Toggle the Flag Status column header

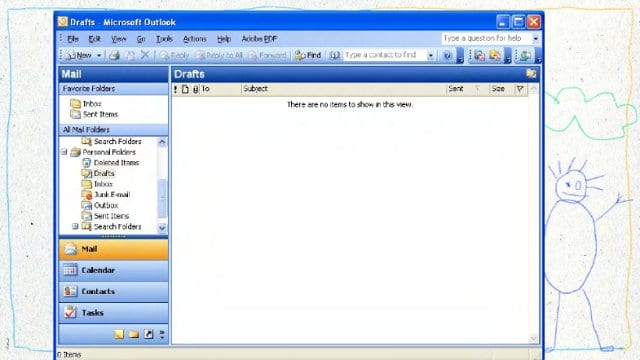point(520,89)
